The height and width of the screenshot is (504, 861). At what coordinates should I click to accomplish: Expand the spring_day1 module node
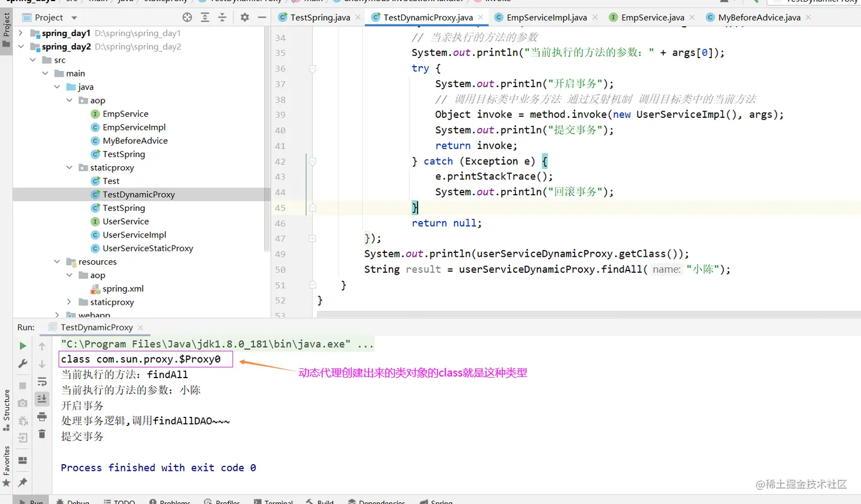point(20,33)
